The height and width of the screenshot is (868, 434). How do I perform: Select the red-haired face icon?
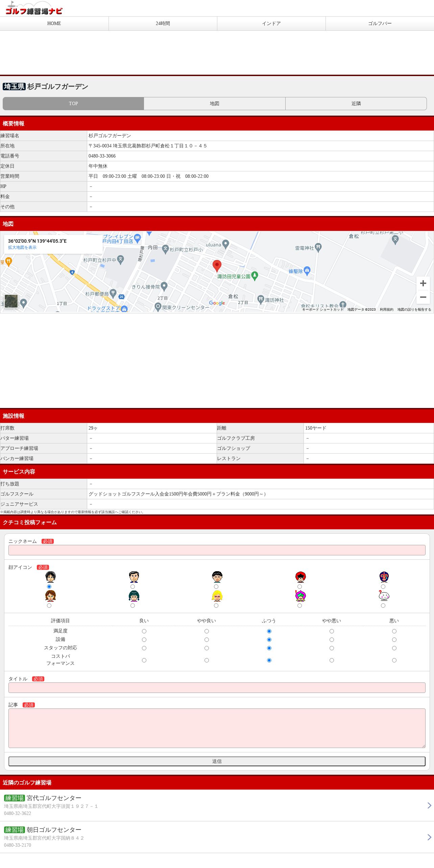tap(300, 577)
